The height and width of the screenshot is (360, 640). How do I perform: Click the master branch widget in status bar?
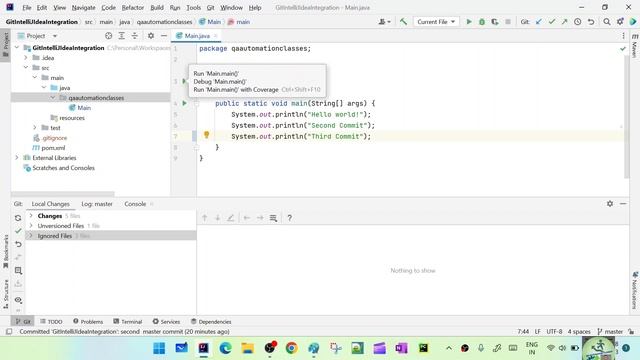(610, 331)
